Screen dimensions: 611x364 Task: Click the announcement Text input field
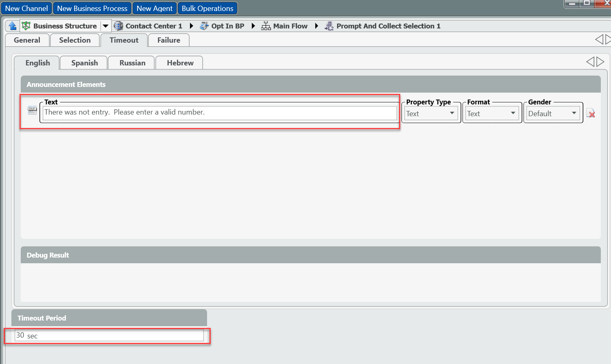coord(220,113)
